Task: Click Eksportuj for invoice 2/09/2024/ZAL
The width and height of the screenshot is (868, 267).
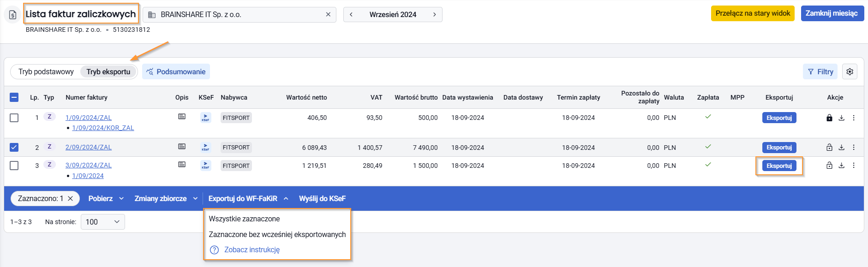Action: 779,148
